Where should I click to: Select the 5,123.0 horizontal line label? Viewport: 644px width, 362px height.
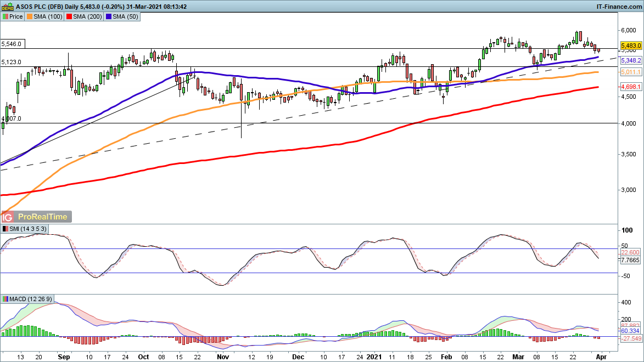point(11,63)
